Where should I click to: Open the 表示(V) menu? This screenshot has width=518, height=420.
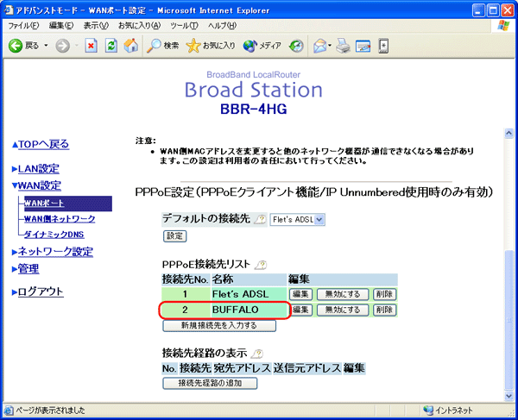pos(96,25)
